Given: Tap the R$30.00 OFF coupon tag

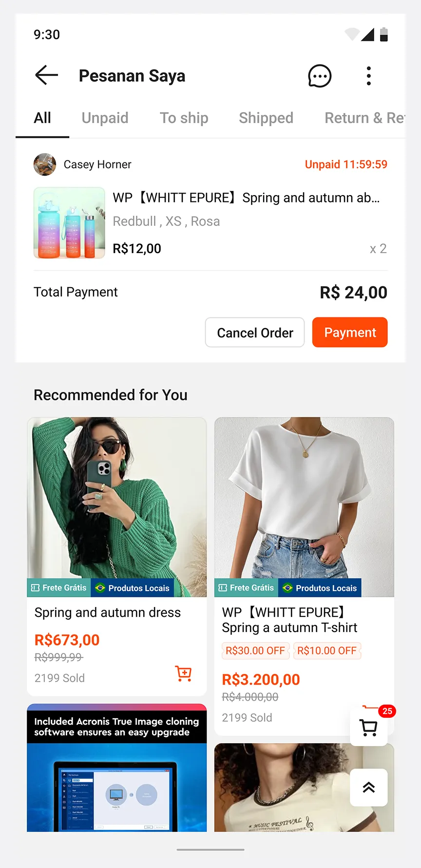Looking at the screenshot, I should (255, 651).
